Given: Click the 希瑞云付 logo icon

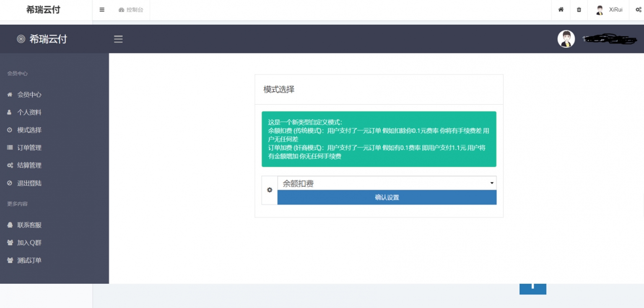Looking at the screenshot, I should [21, 39].
